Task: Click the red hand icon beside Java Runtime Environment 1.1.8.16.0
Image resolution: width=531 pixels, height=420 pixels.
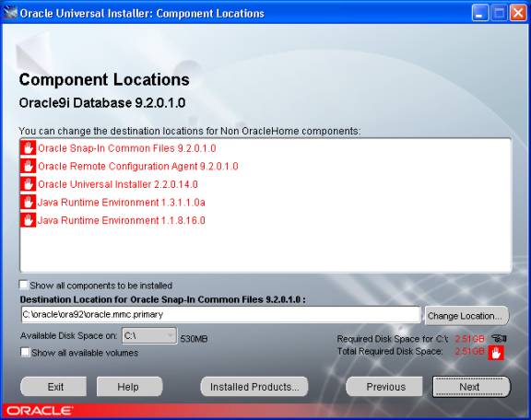Action: coord(28,220)
